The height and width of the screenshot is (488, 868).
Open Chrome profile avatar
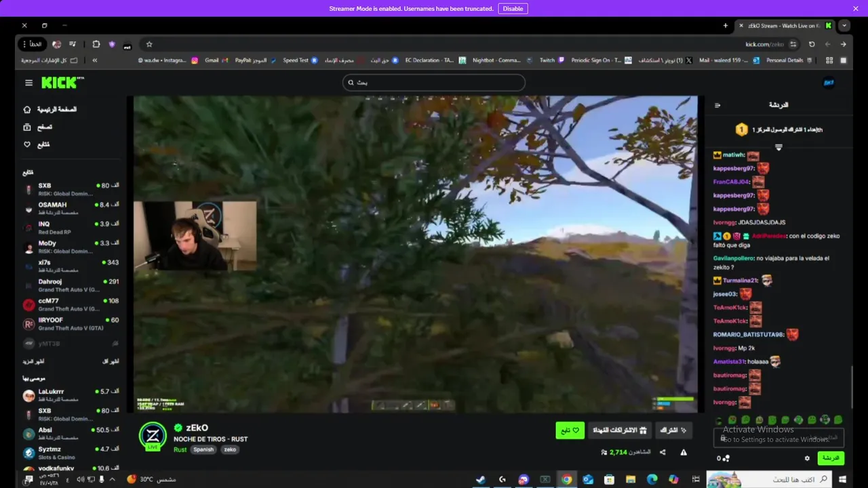pyautogui.click(x=56, y=44)
